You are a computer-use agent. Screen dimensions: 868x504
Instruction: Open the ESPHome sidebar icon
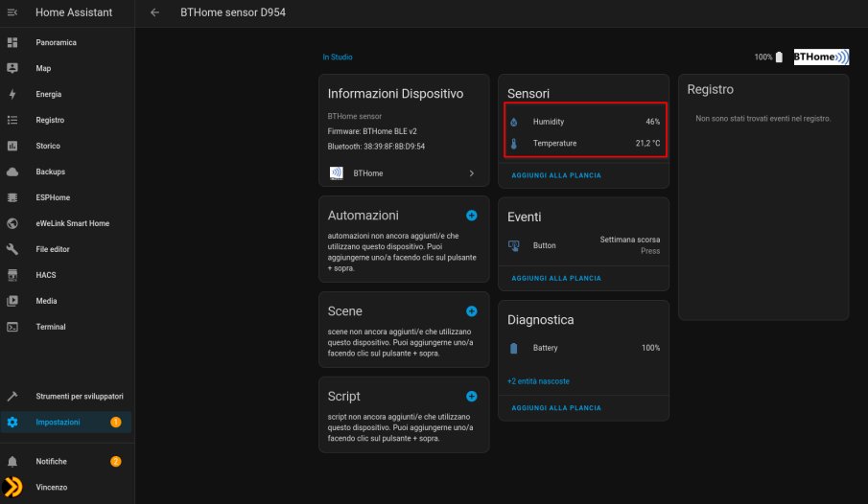12,197
